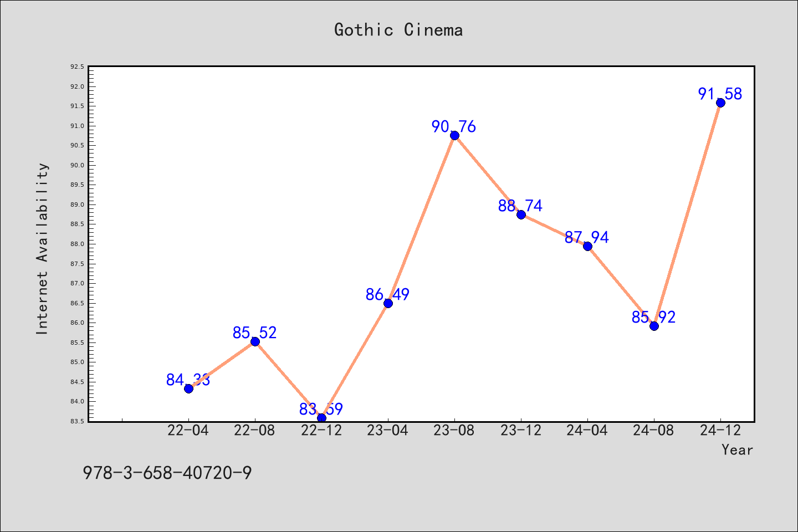798x532 pixels.
Task: Select the 978-3-658-40720-9 footnote text
Action: [x=167, y=473]
